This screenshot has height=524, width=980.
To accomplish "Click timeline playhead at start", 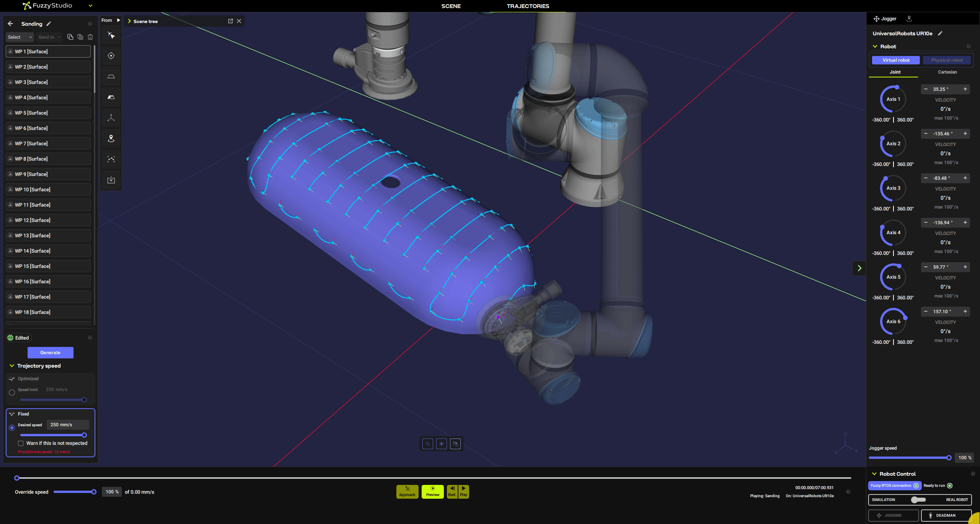I will click(17, 478).
